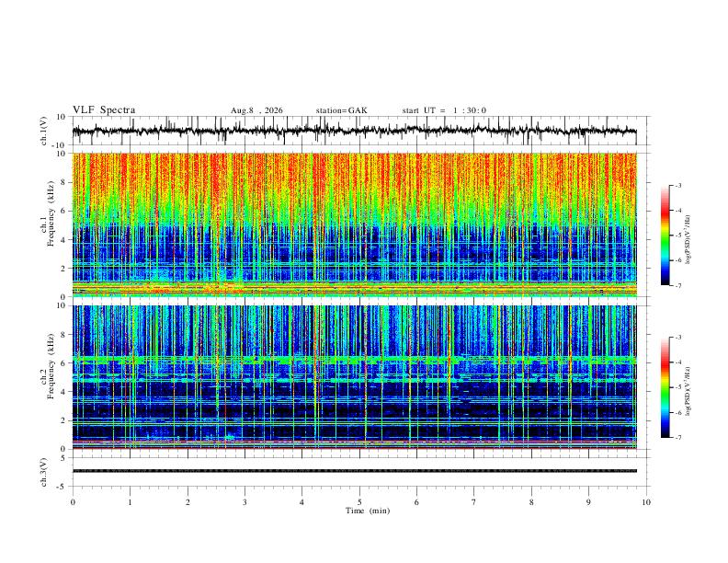
Task: Click the start UT time label
Action: point(444,110)
